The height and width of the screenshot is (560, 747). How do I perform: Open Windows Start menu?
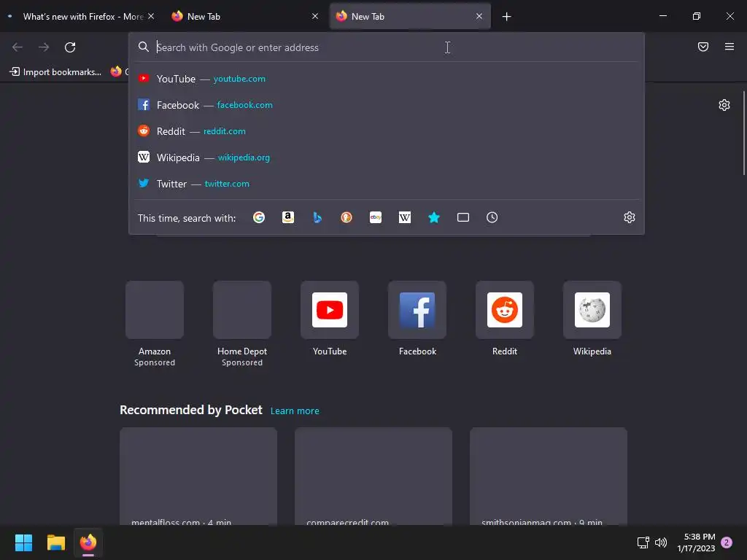(x=23, y=542)
